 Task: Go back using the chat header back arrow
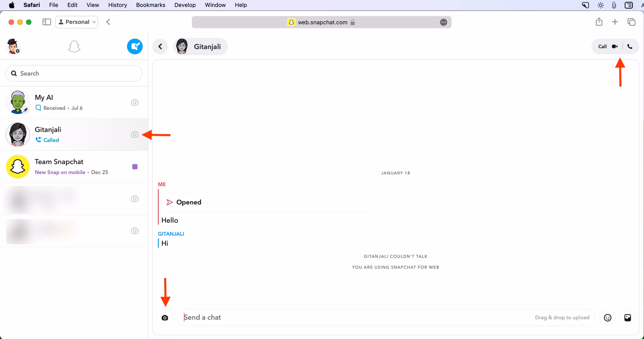pos(160,46)
